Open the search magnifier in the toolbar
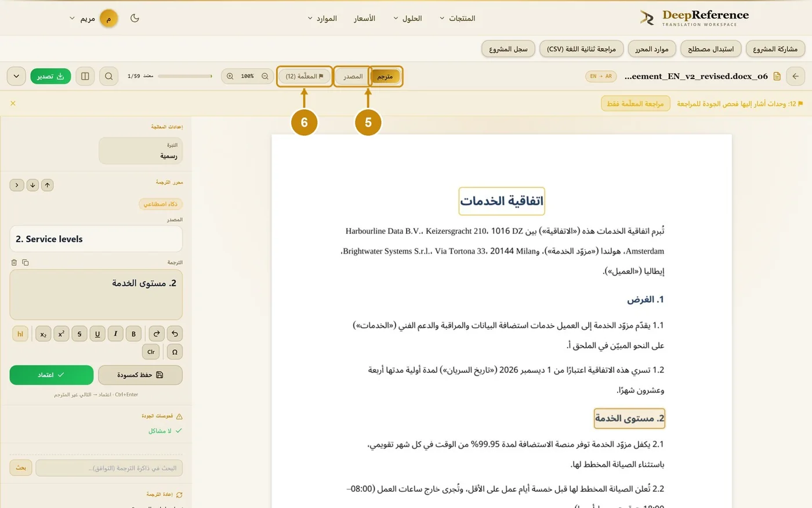The width and height of the screenshot is (812, 508). [x=108, y=76]
